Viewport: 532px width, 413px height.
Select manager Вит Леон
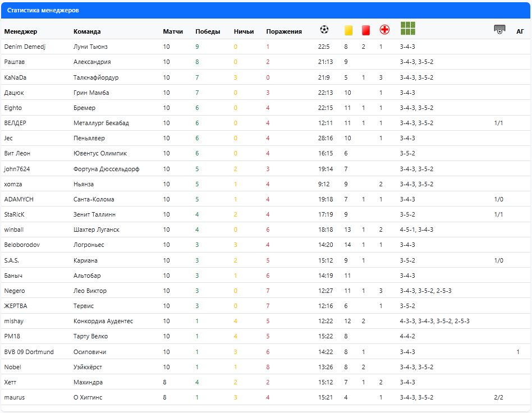point(17,153)
